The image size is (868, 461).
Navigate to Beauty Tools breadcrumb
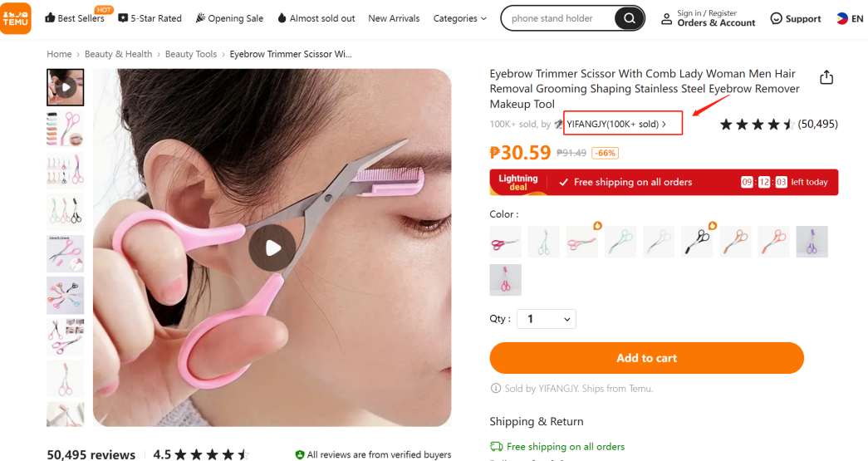click(x=191, y=54)
